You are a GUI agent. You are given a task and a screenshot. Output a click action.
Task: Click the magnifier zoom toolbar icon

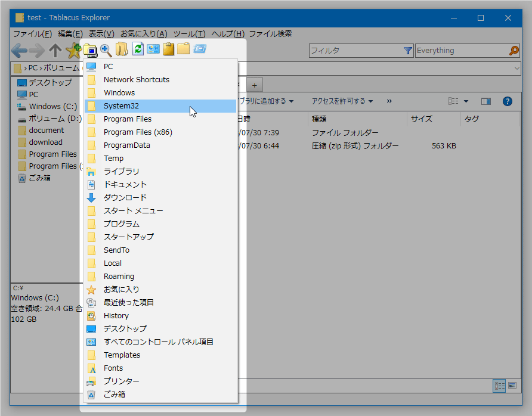(x=106, y=50)
